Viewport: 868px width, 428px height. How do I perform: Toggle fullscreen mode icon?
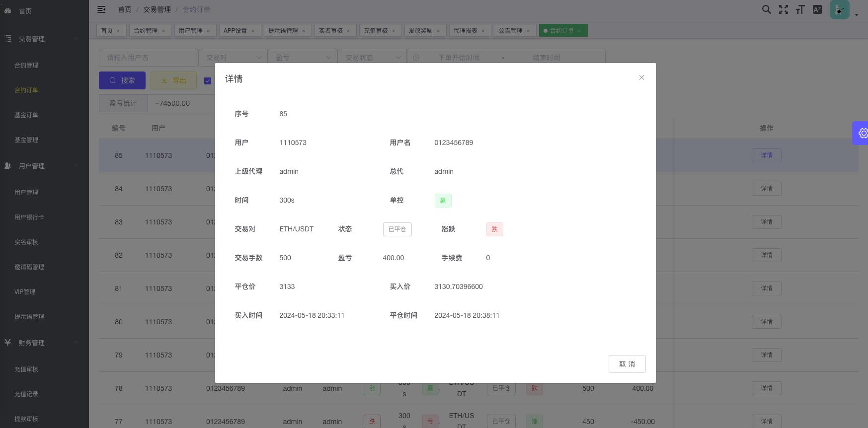(784, 9)
